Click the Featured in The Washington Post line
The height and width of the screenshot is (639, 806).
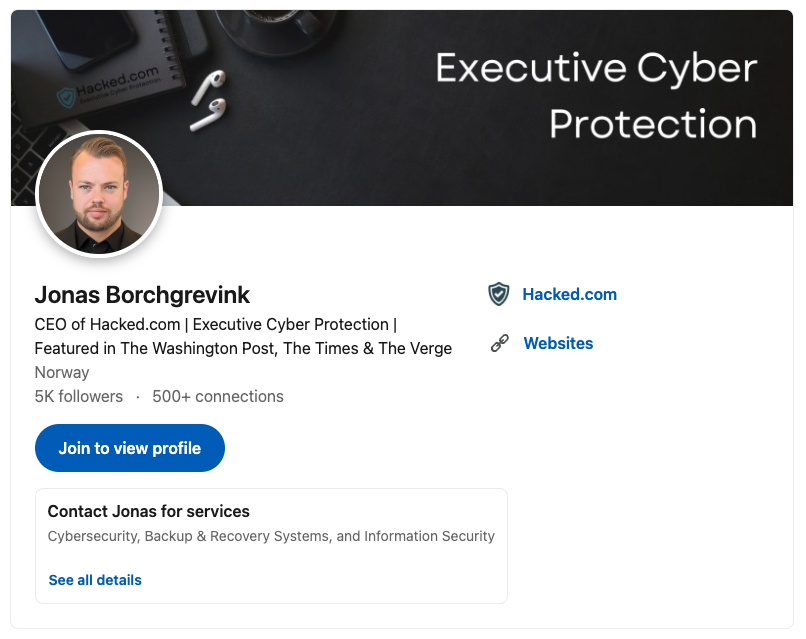[x=243, y=349]
